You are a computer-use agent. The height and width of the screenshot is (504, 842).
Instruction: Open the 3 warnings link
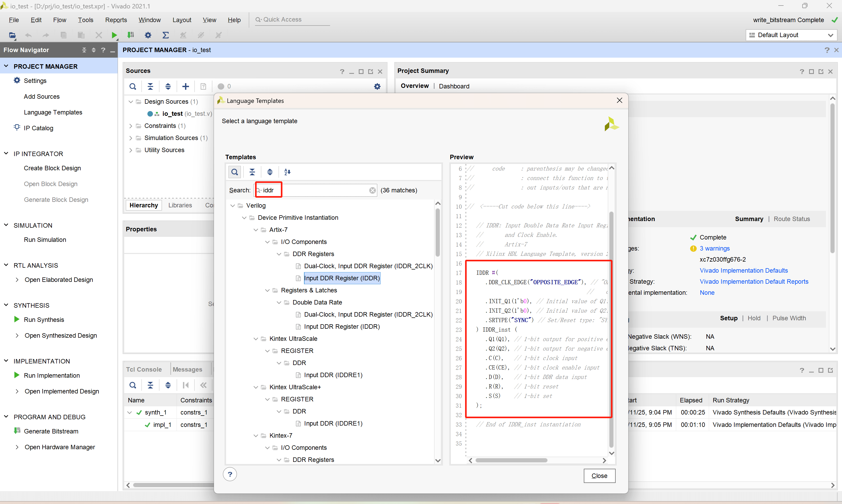(715, 248)
